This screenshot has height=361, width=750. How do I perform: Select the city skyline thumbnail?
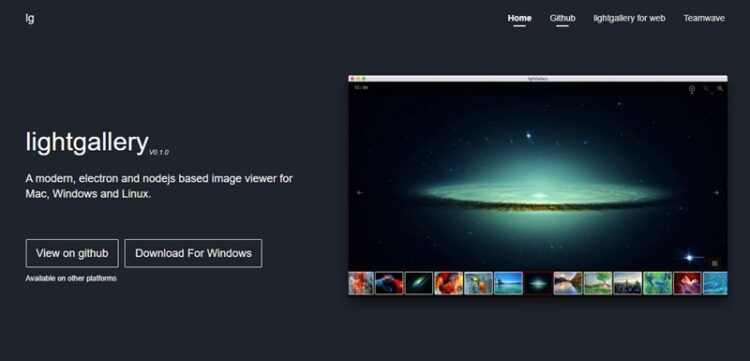[x=628, y=283]
